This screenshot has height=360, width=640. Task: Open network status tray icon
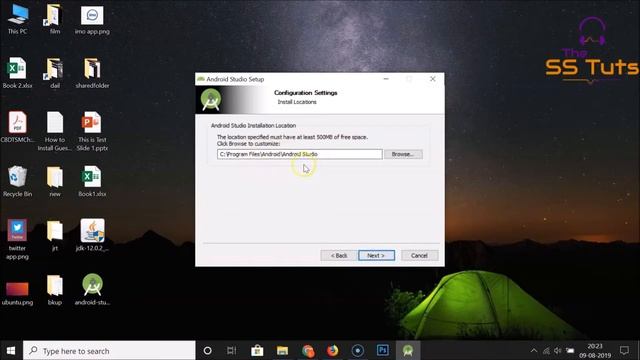[x=546, y=351]
